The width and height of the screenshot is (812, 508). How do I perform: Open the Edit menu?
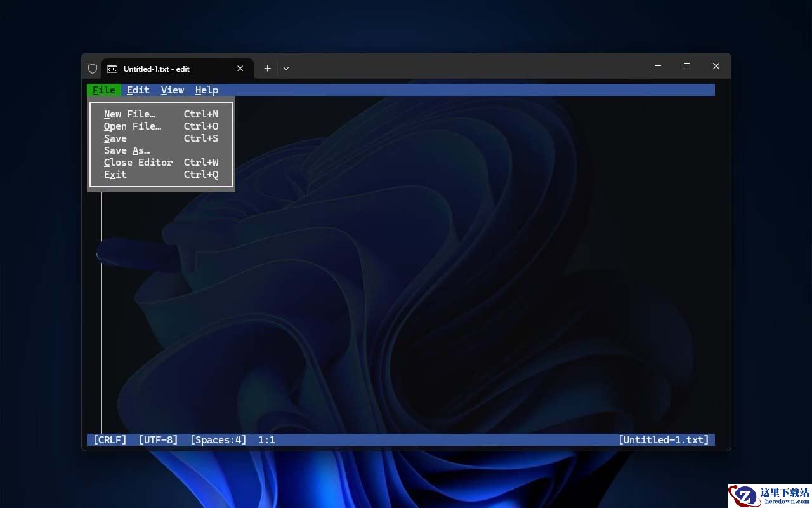pos(138,90)
